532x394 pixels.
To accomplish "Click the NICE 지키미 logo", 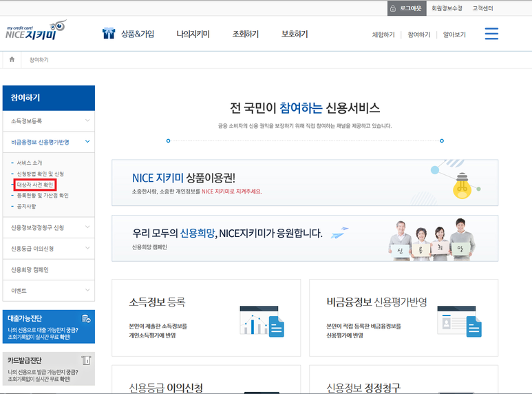I will click(x=36, y=30).
